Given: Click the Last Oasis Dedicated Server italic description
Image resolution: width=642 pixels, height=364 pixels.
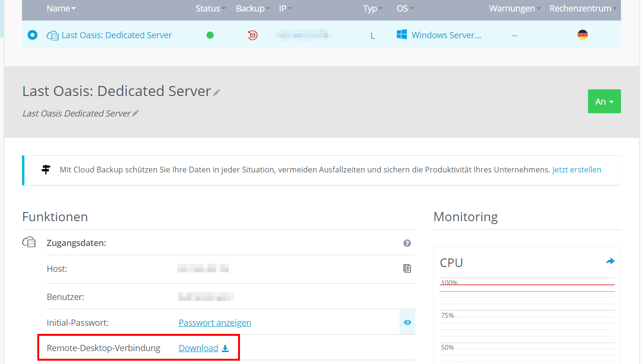Looking at the screenshot, I should pyautogui.click(x=76, y=113).
